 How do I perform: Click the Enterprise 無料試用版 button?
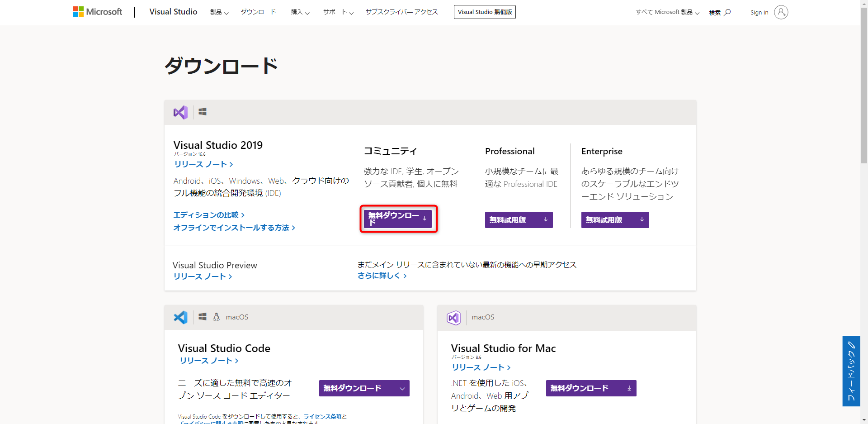coord(615,220)
